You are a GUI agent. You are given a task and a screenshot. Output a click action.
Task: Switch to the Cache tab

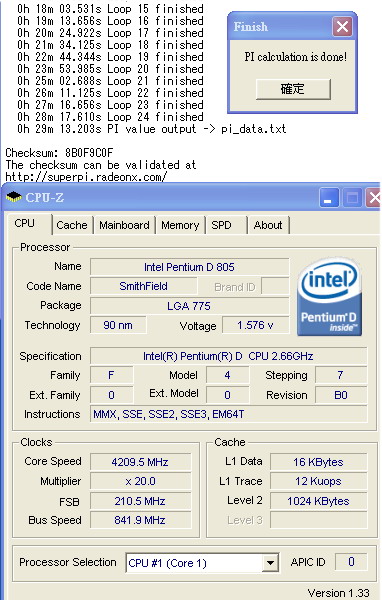(72, 225)
